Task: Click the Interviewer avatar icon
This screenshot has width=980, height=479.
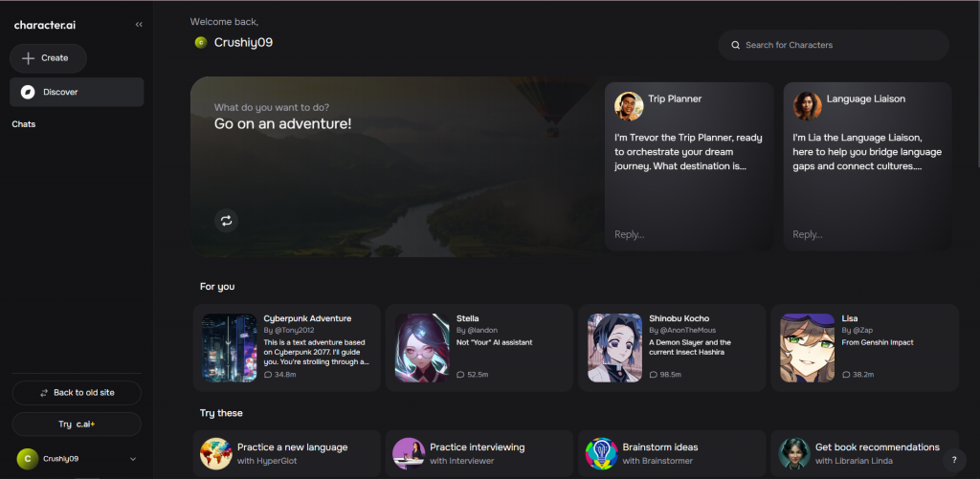Action: pos(409,453)
